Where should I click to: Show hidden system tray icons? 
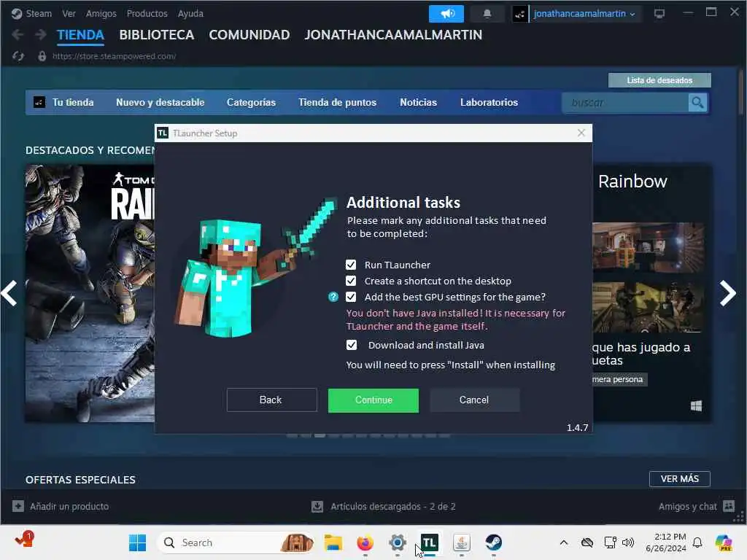(564, 542)
